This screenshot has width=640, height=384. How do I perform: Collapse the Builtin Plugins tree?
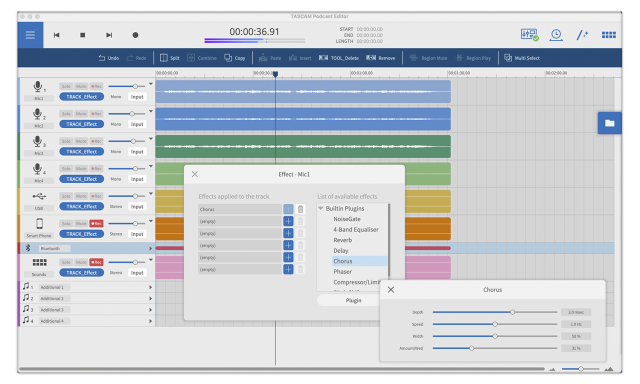tap(321, 209)
